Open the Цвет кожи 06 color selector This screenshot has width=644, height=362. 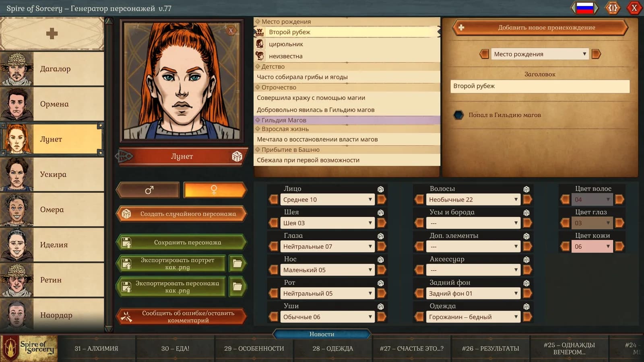(592, 247)
